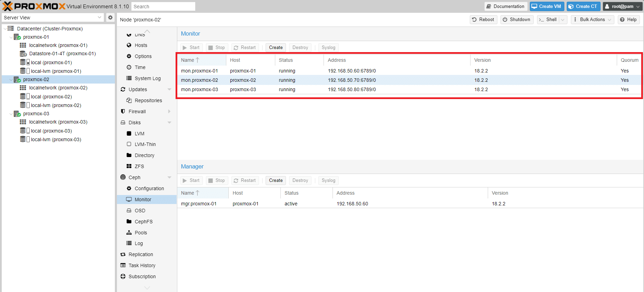
Task: Click the Documentation button
Action: pos(506,6)
